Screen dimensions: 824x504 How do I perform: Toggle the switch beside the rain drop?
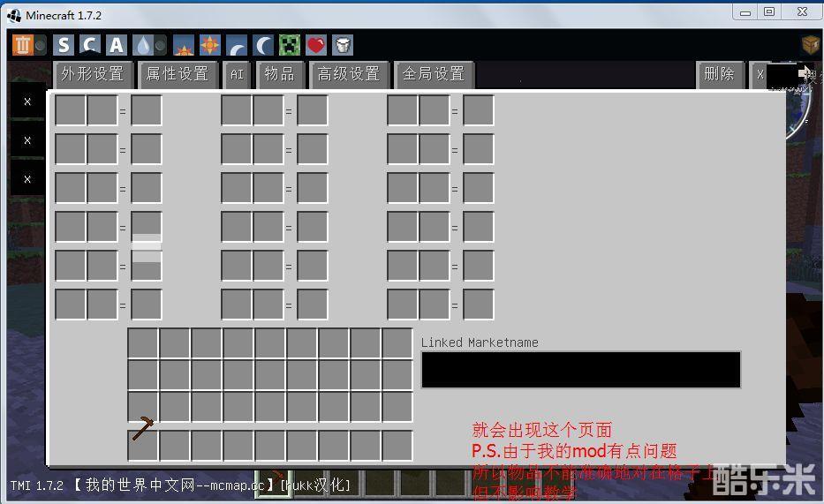[x=161, y=46]
